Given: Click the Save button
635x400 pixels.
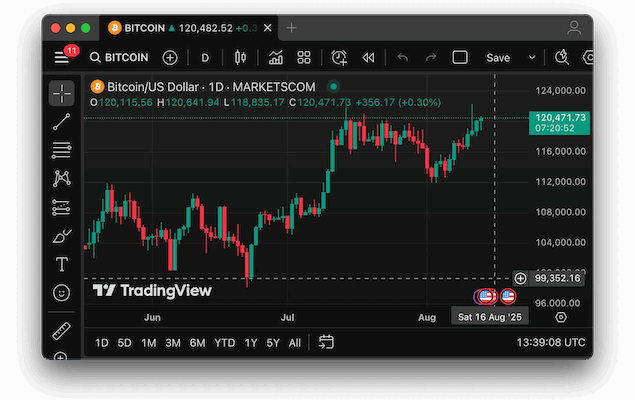Looking at the screenshot, I should 498,58.
